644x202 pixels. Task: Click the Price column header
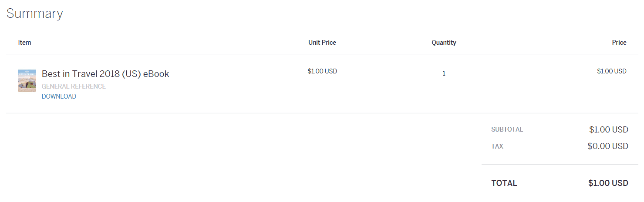[619, 43]
